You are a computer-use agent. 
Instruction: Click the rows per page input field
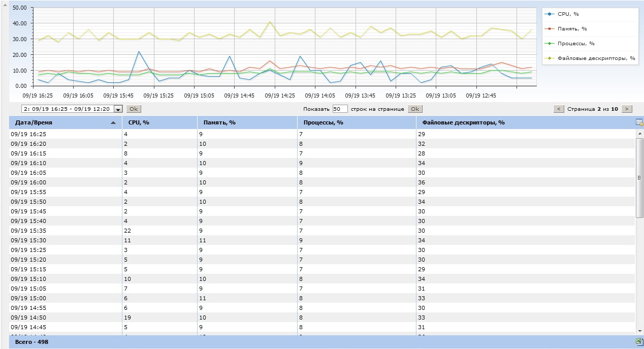[x=340, y=109]
